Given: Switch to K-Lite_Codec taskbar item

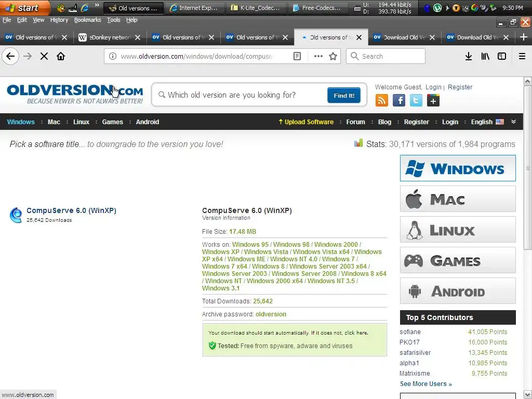Looking at the screenshot, I should pyautogui.click(x=255, y=8).
